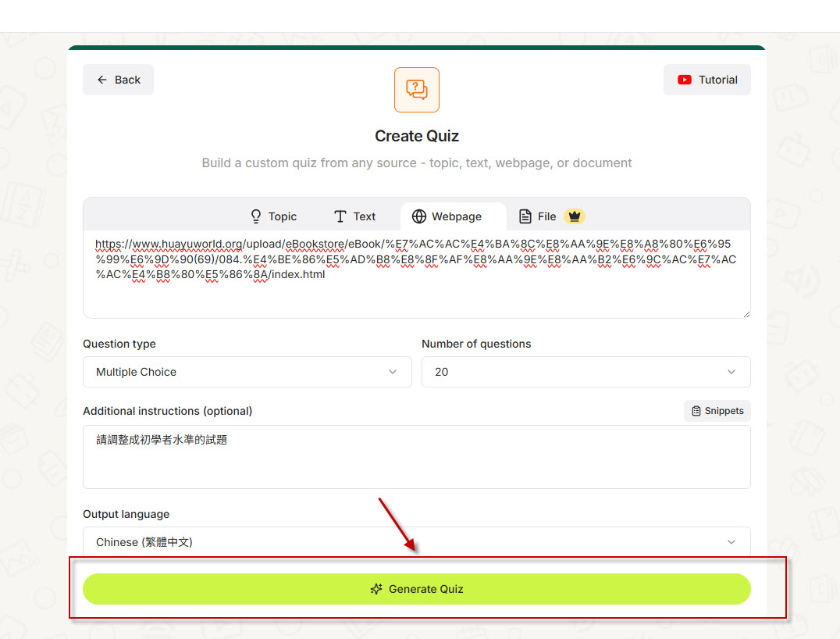
Task: Switch to the Topic tab
Action: click(273, 216)
